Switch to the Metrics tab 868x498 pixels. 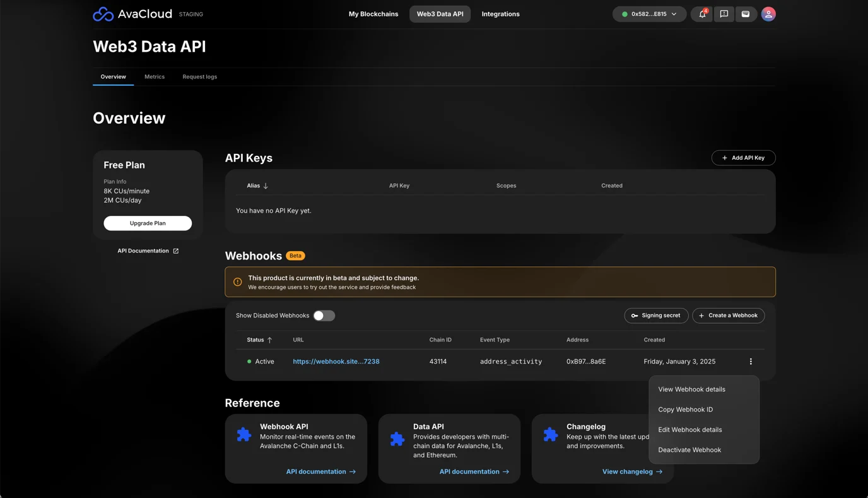[x=155, y=76]
